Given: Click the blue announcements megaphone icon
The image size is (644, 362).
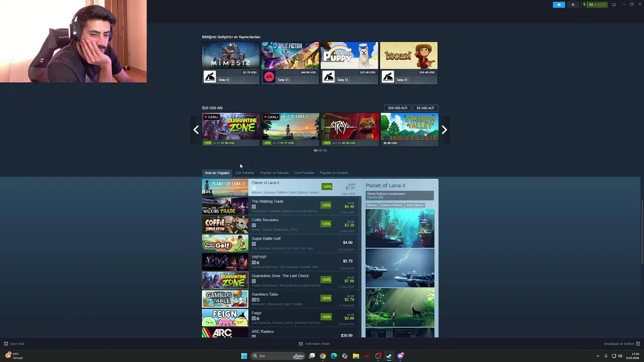Looking at the screenshot, I should [559, 5].
